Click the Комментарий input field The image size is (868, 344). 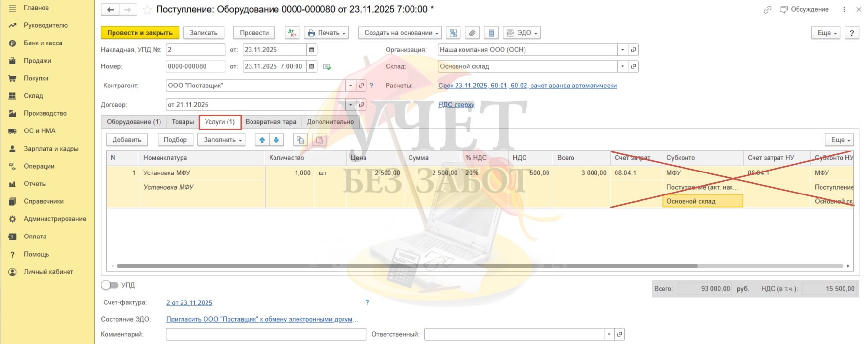266,334
